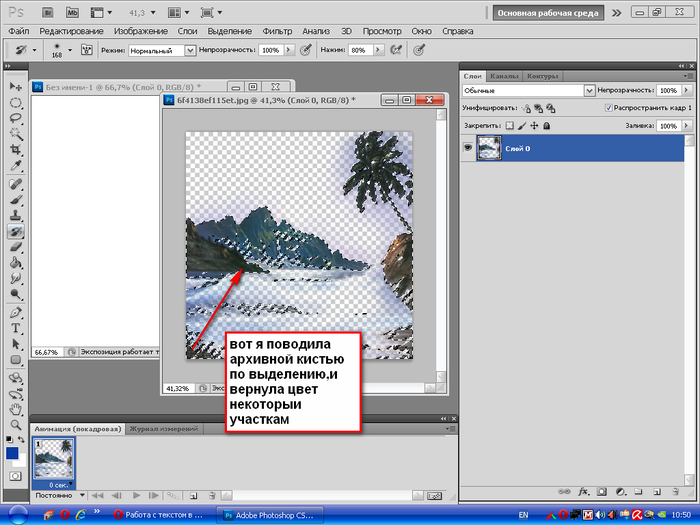Select the History Brush tool in the toolbox
The height and width of the screenshot is (525, 700).
(16, 231)
